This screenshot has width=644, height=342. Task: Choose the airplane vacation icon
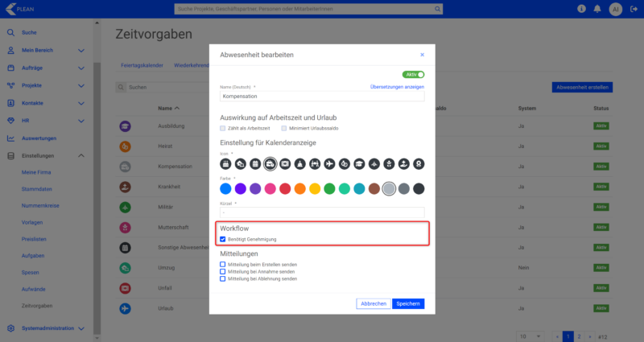point(329,164)
